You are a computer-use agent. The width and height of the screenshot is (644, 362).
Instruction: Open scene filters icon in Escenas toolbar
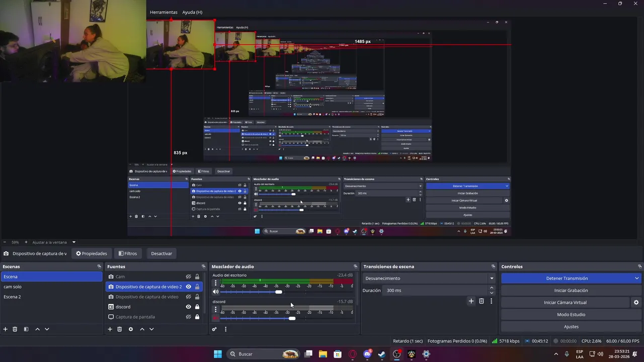click(x=26, y=329)
